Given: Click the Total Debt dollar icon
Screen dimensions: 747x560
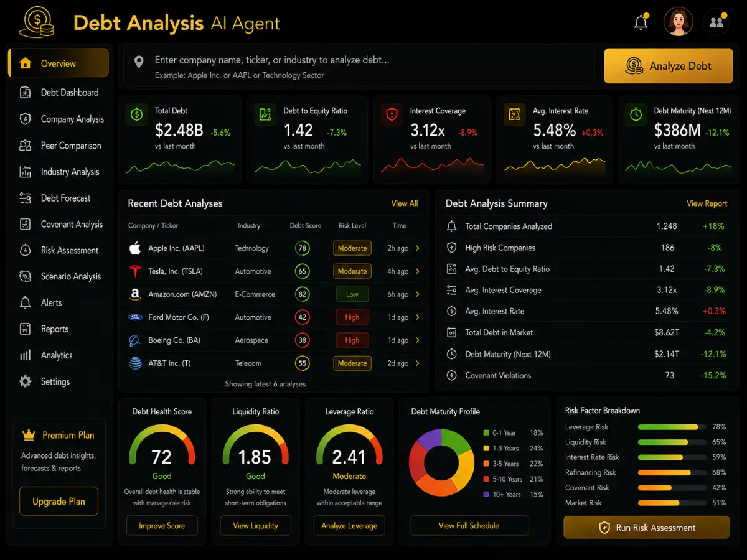Looking at the screenshot, I should 135,114.
